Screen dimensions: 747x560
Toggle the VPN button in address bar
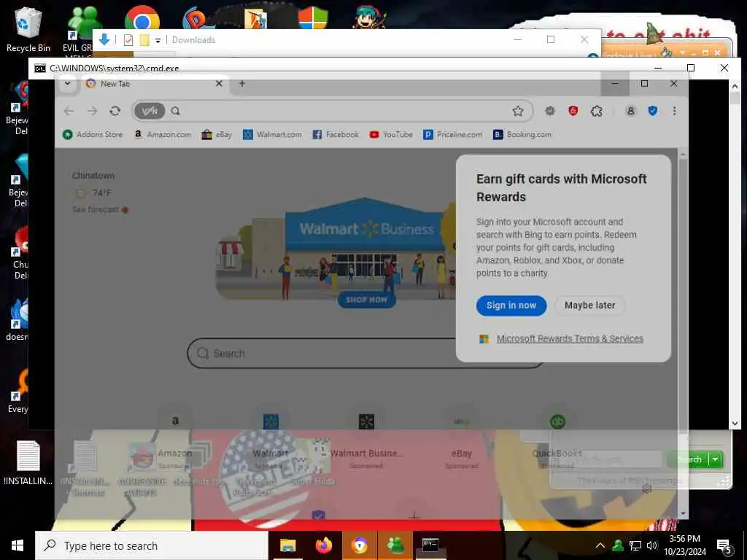point(150,111)
